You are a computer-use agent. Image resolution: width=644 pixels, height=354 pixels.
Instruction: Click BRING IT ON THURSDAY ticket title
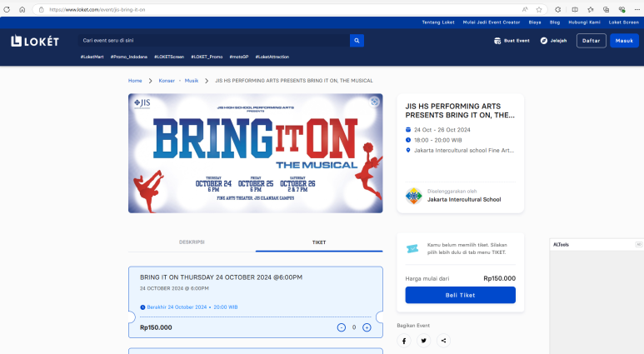[221, 277]
